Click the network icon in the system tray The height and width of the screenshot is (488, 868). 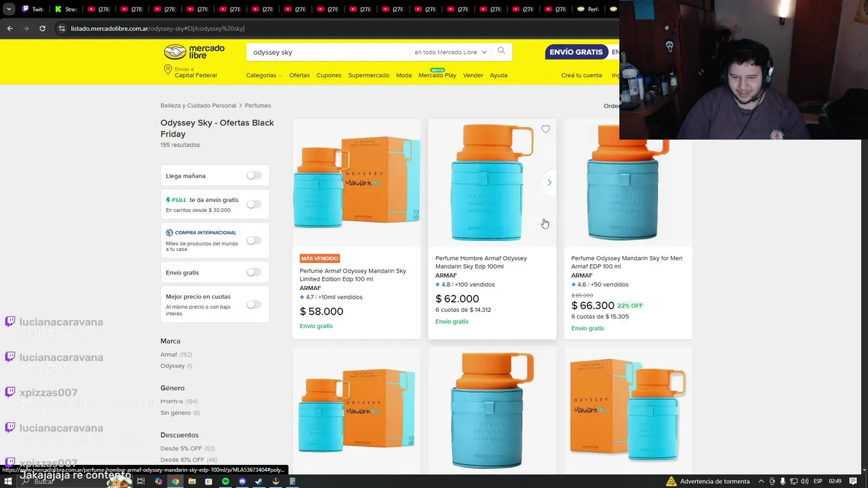click(x=793, y=481)
